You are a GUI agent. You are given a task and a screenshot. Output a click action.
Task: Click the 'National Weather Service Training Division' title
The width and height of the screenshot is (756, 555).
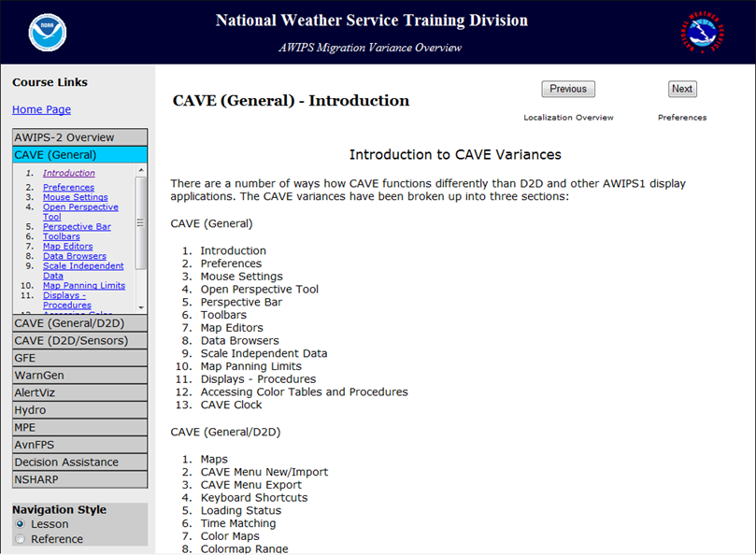point(372,21)
